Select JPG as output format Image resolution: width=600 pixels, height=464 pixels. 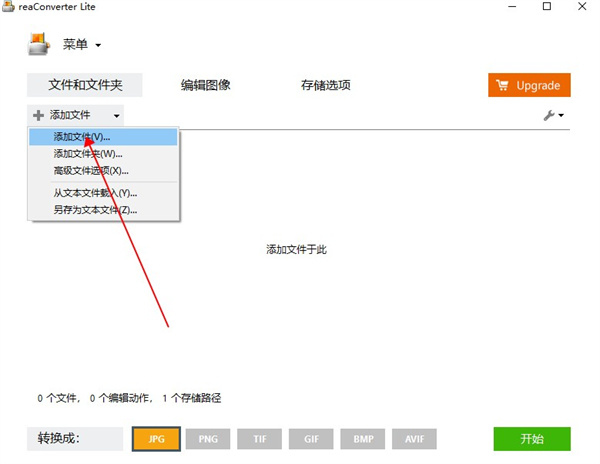tap(156, 439)
